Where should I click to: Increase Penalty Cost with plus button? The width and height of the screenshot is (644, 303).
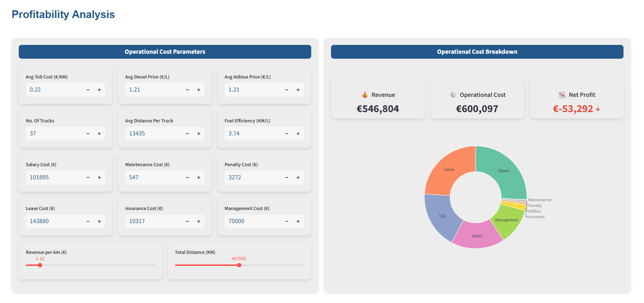click(298, 177)
